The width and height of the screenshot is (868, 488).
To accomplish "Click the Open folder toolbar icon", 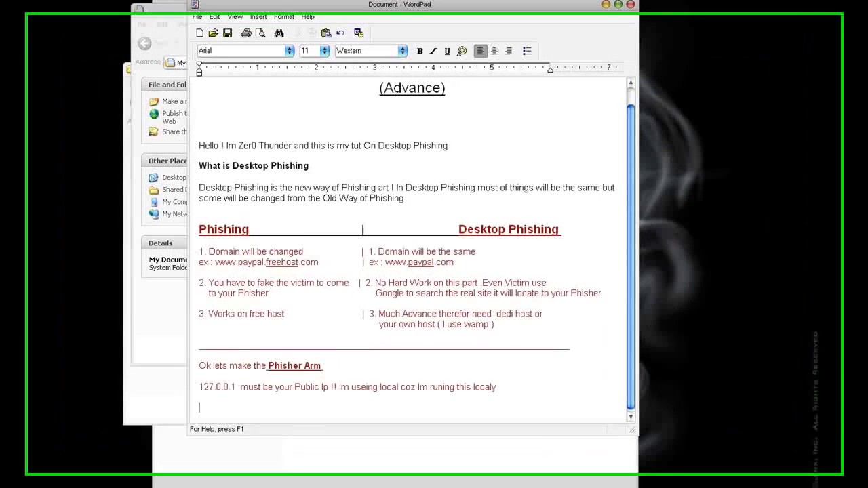I will click(213, 33).
